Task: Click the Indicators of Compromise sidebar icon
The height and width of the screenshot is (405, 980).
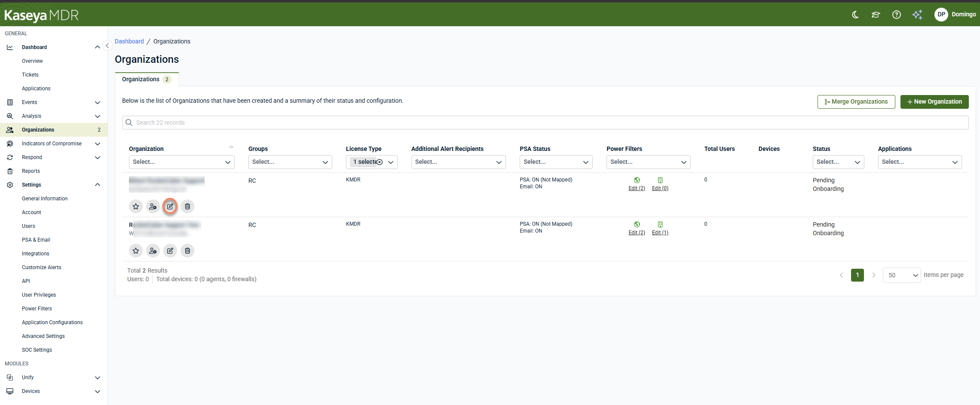Action: [x=10, y=144]
